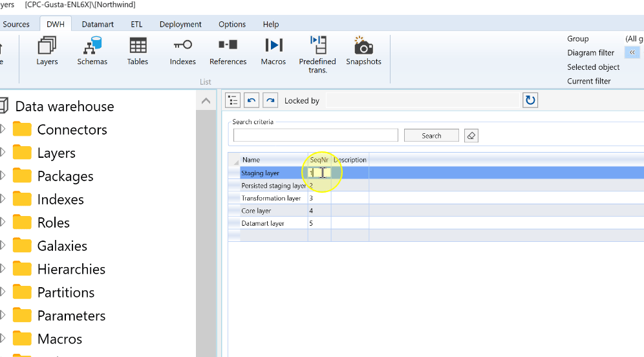The height and width of the screenshot is (357, 644).
Task: Click the select-all grid corner cell
Action: pos(234,160)
